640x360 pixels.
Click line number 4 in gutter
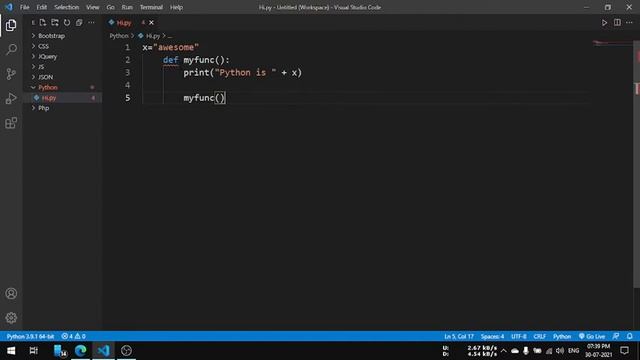(127, 85)
